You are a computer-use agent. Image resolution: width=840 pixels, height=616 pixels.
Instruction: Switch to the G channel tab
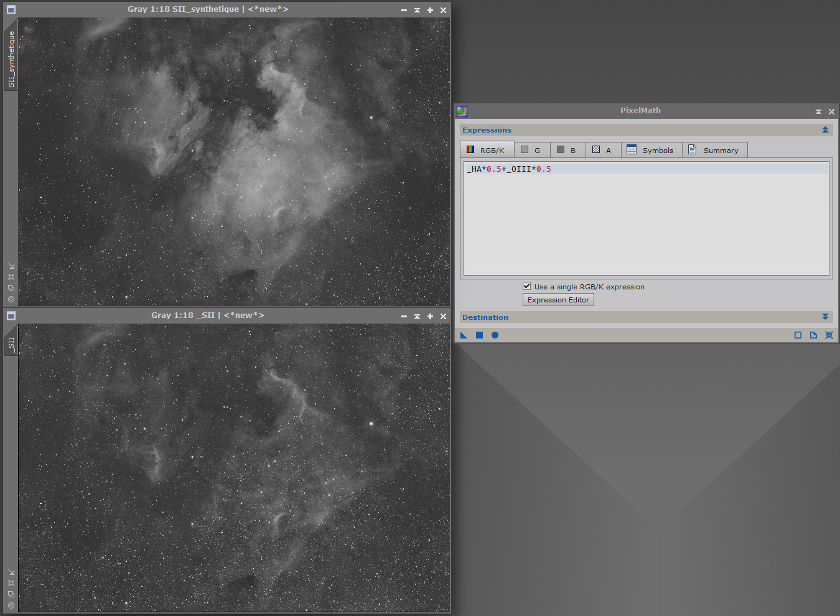pyautogui.click(x=531, y=150)
